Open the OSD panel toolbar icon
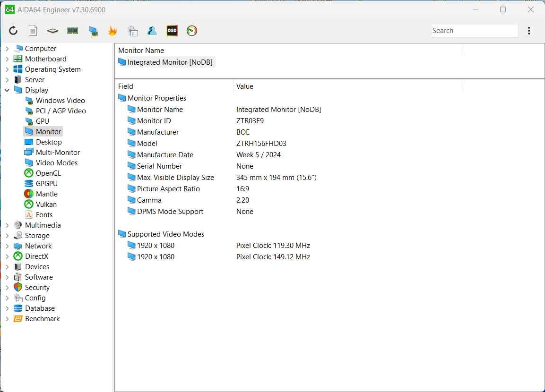Image resolution: width=545 pixels, height=392 pixels. click(x=172, y=31)
